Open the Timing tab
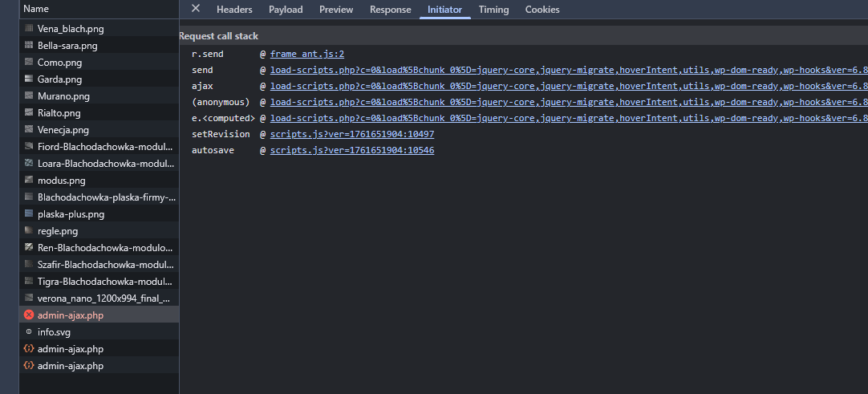 [x=493, y=10]
